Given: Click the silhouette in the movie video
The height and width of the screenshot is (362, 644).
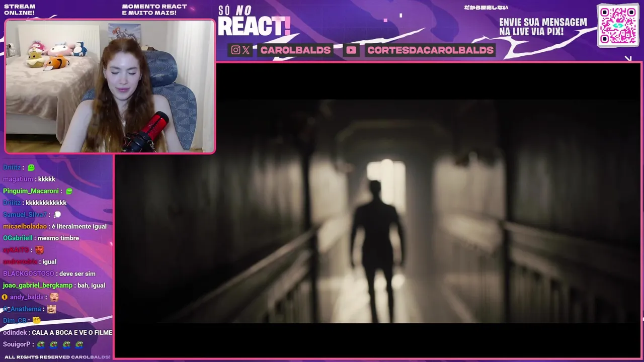Looking at the screenshot, I should tap(377, 251).
